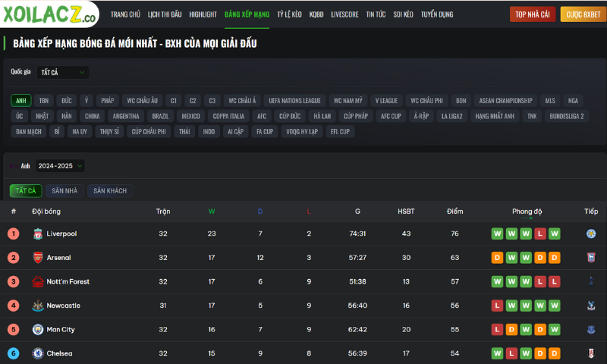Open LIVESCORE menu item
The height and width of the screenshot is (364, 607).
tap(344, 14)
